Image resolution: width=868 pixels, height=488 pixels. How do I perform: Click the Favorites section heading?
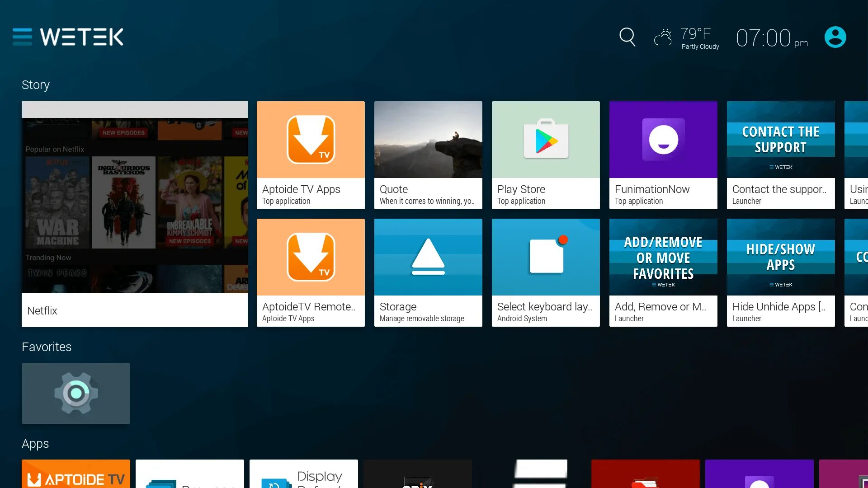pyautogui.click(x=47, y=347)
